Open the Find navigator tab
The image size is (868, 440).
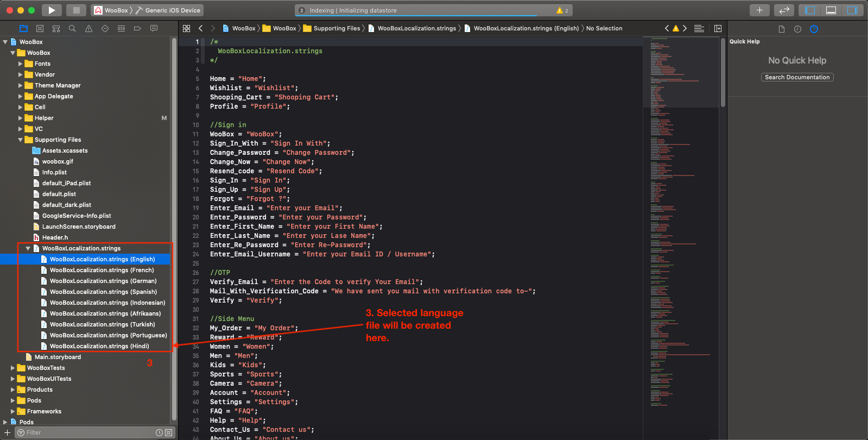coord(72,28)
